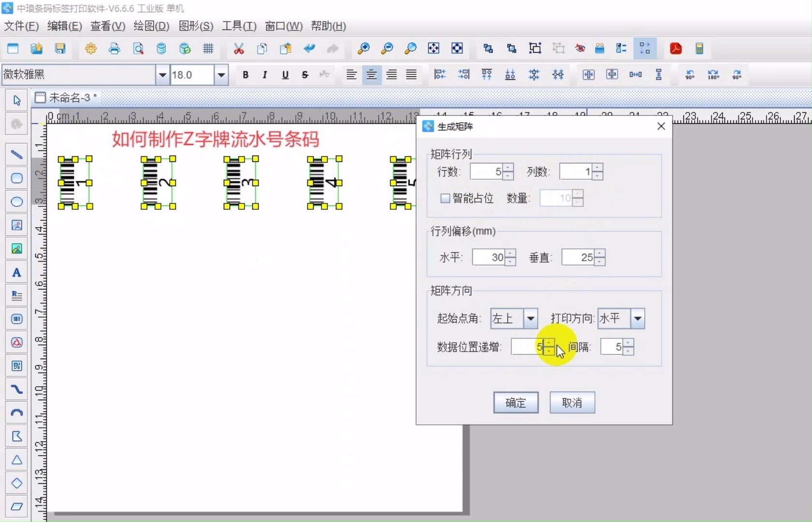Set justified text alignment
812x522 pixels.
[x=411, y=75]
